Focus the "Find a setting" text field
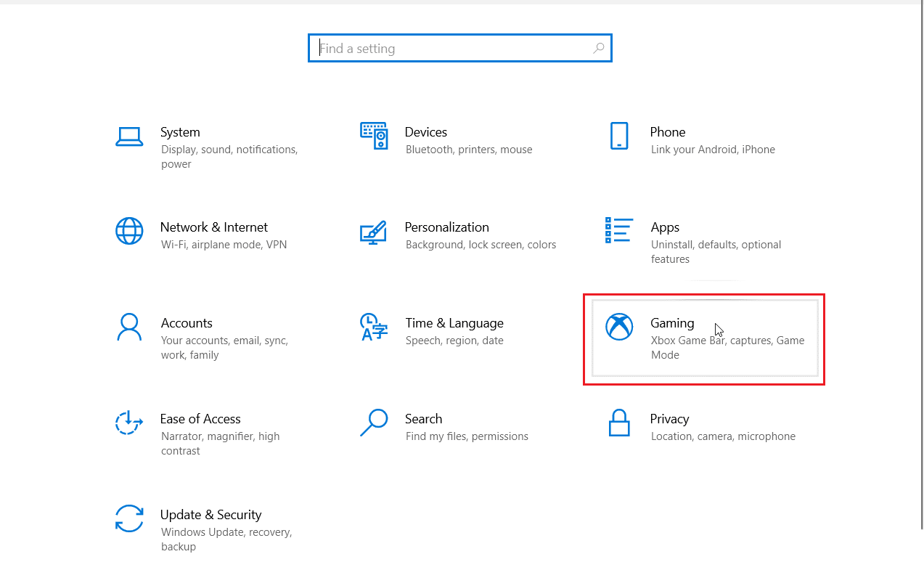Screen dimensions: 924x562 450,49
